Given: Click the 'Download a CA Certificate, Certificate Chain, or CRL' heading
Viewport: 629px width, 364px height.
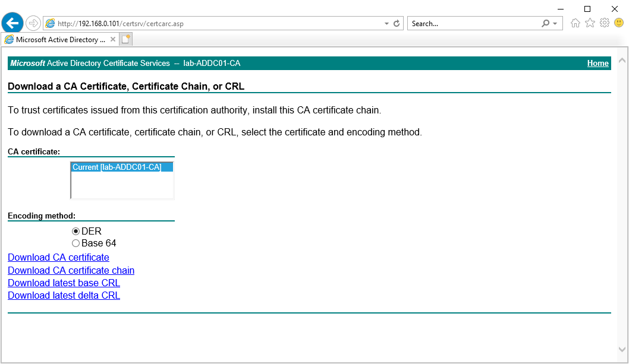Looking at the screenshot, I should (x=126, y=86).
